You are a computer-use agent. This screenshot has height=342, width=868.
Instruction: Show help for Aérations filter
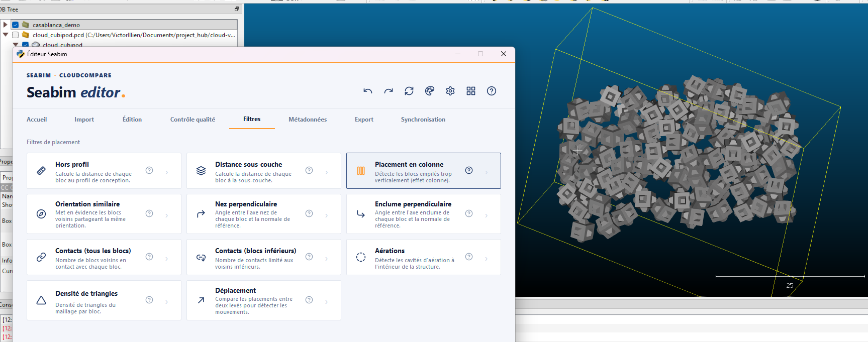click(x=469, y=257)
